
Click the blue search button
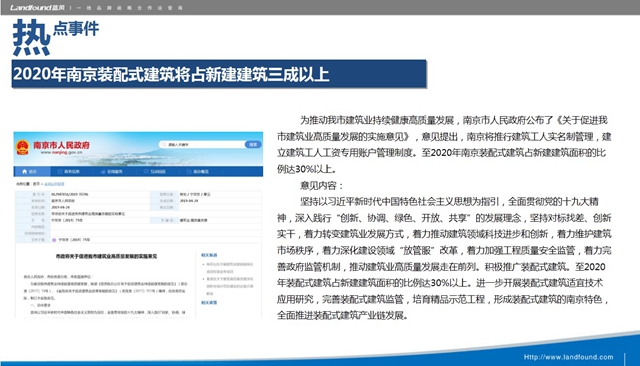click(x=253, y=144)
